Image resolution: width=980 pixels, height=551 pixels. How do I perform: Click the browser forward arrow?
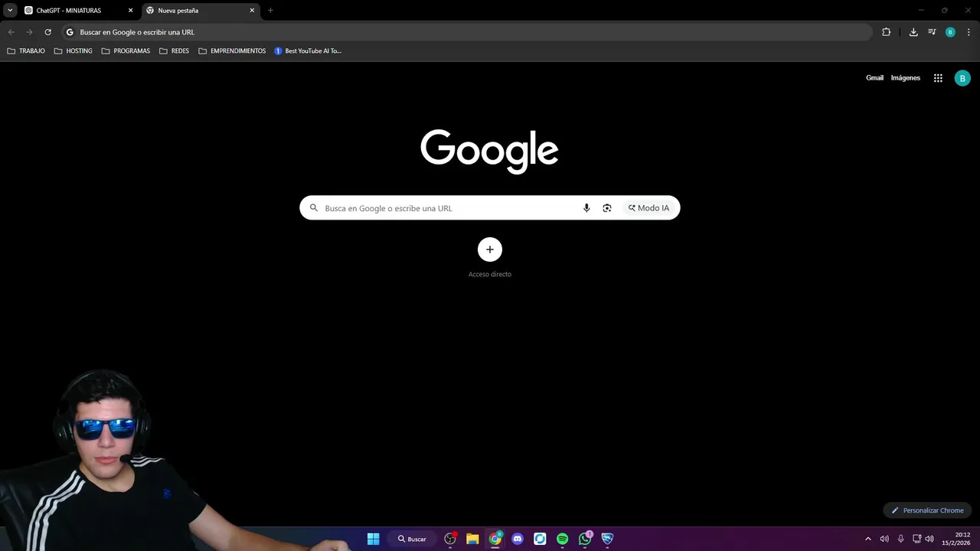(29, 32)
